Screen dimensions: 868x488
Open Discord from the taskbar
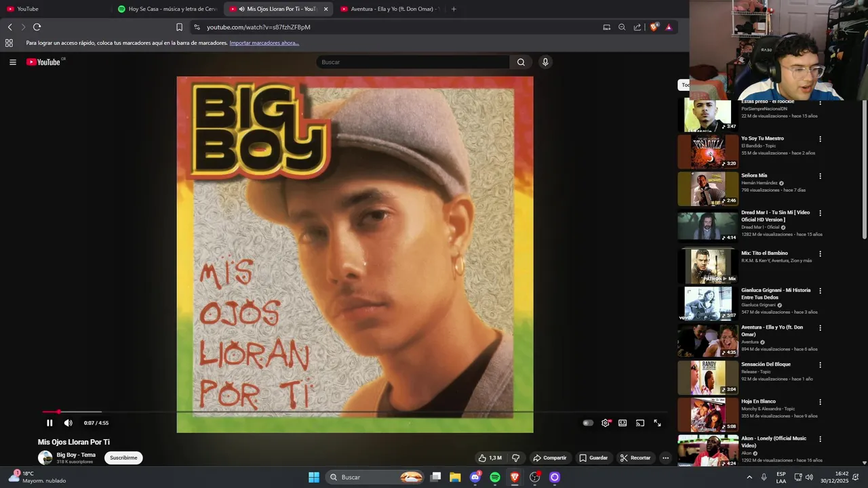click(x=475, y=477)
